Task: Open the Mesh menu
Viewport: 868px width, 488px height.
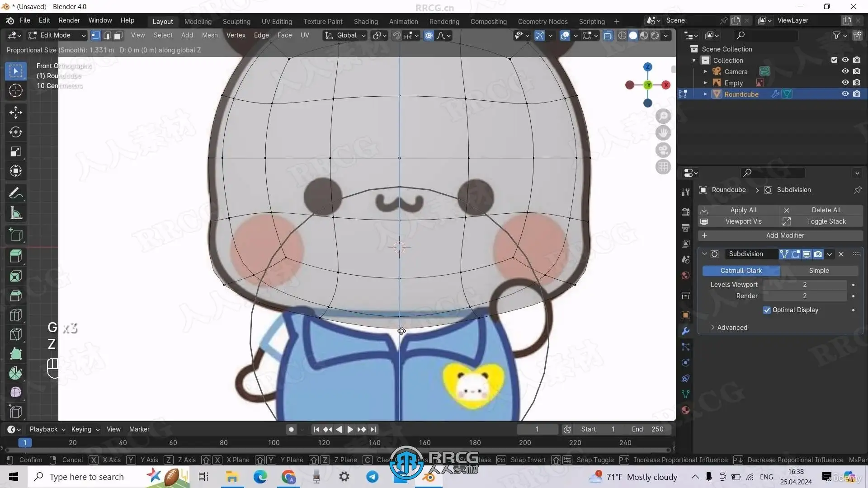Action: tap(209, 35)
